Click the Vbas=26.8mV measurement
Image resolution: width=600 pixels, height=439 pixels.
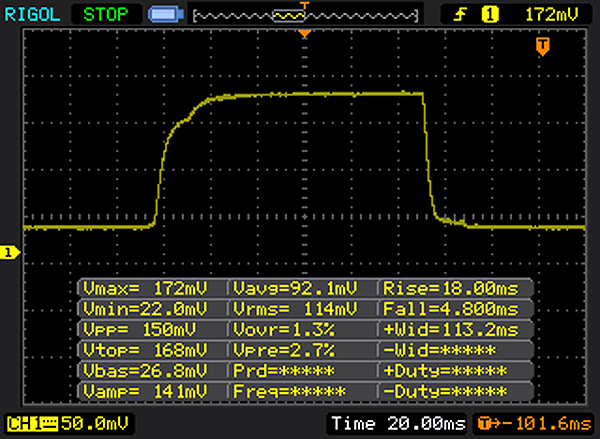click(x=145, y=370)
